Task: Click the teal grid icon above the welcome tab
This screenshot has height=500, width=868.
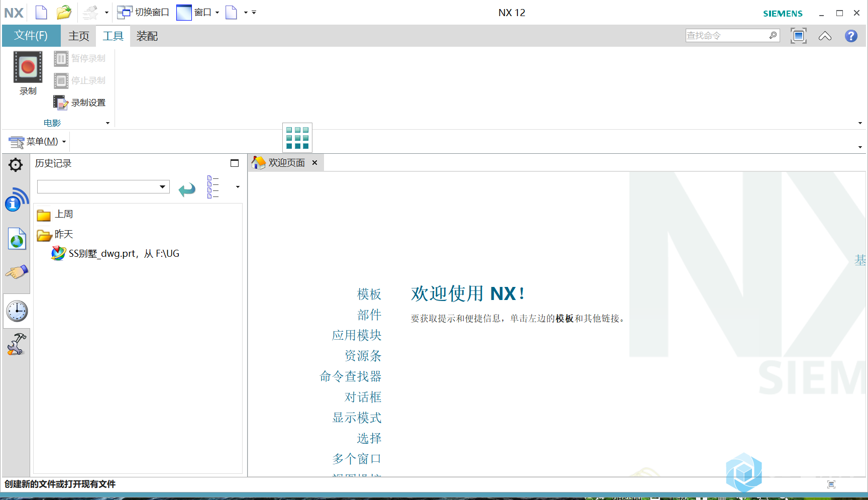Action: click(x=297, y=138)
